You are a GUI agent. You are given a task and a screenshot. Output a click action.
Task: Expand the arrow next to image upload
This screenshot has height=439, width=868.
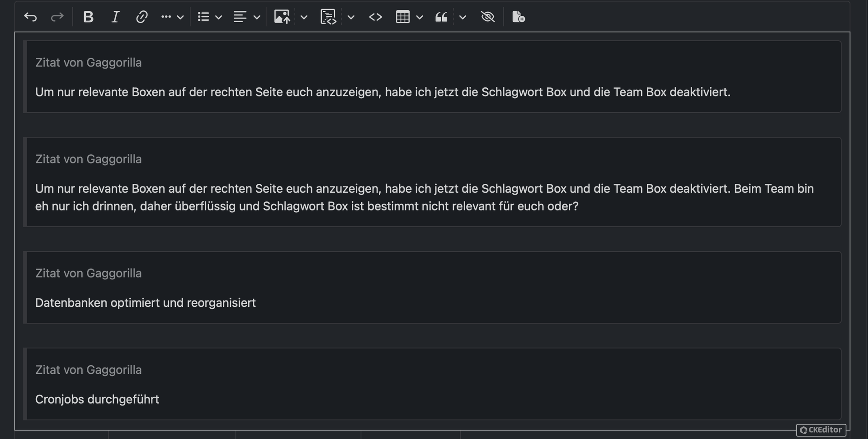(x=304, y=17)
